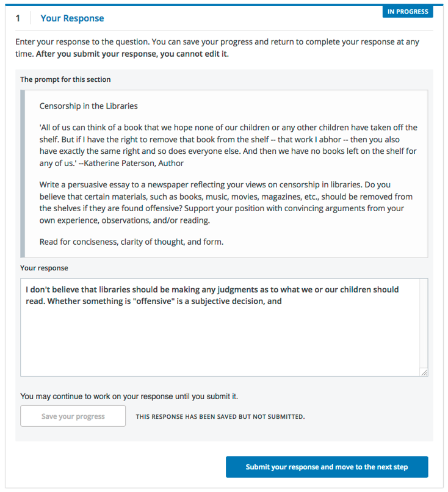Click the "You may continue to work" note
The image size is (448, 492).
point(129,396)
